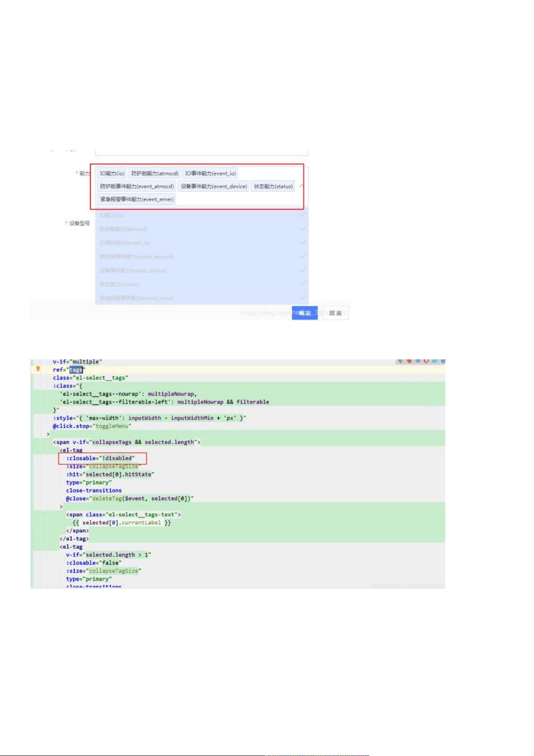Click the blue 确定 confirm button

[x=304, y=313]
